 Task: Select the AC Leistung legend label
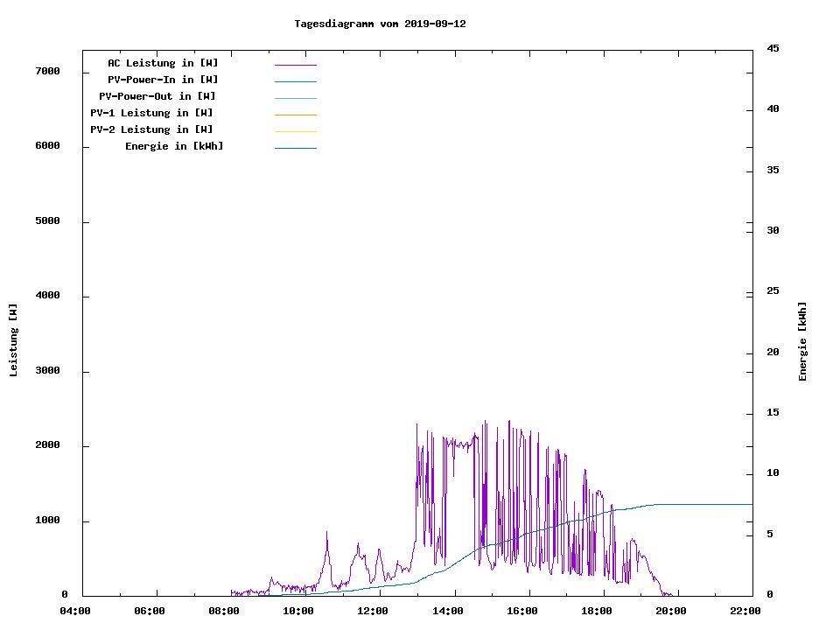[163, 63]
